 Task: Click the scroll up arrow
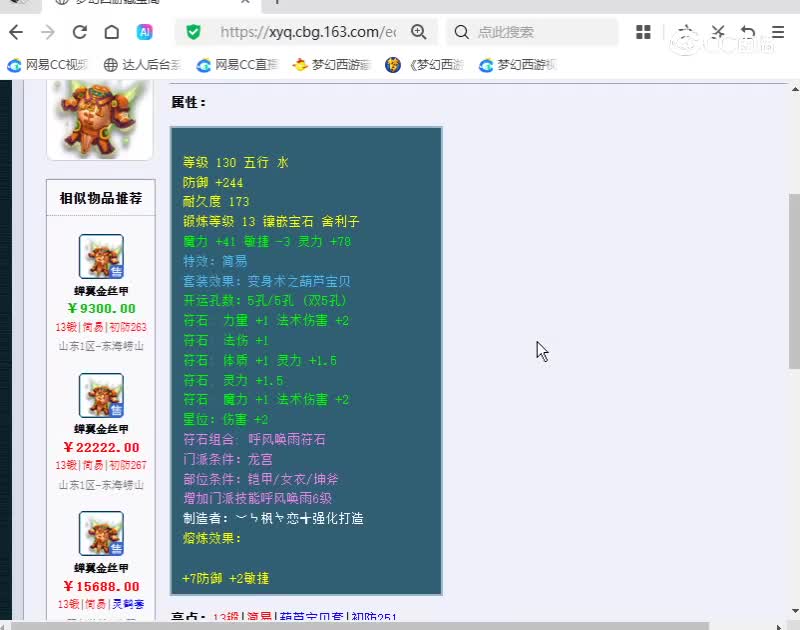pyautogui.click(x=795, y=89)
